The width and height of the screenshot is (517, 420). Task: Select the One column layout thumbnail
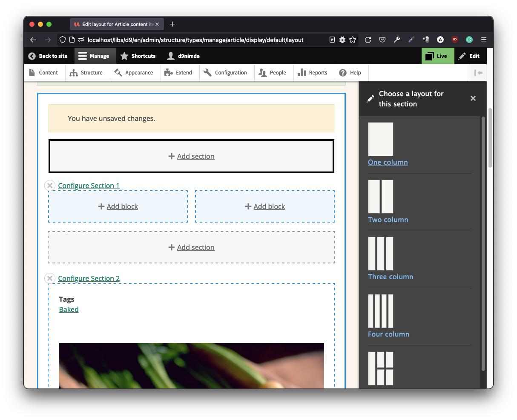pyautogui.click(x=380, y=139)
